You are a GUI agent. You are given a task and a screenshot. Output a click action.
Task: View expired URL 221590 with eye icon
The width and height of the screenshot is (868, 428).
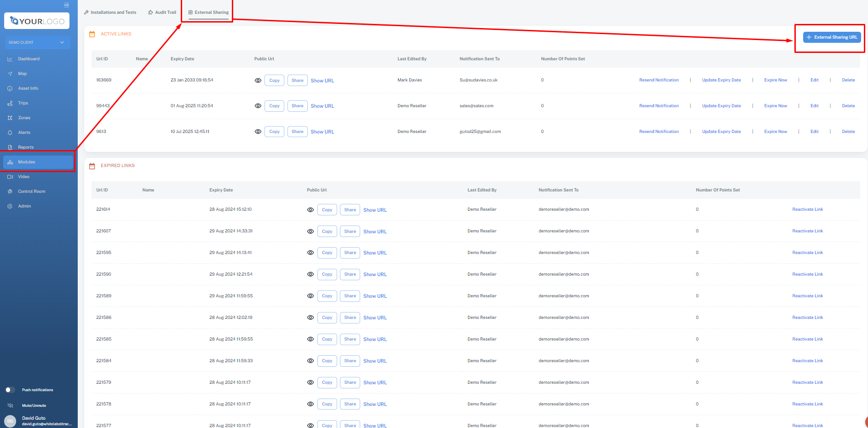pos(310,274)
